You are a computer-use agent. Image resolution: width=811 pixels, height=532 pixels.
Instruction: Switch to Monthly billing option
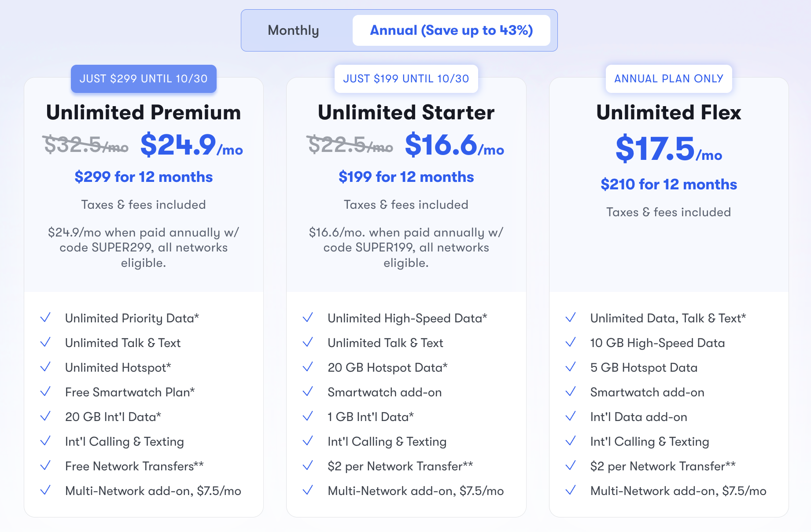(x=293, y=30)
